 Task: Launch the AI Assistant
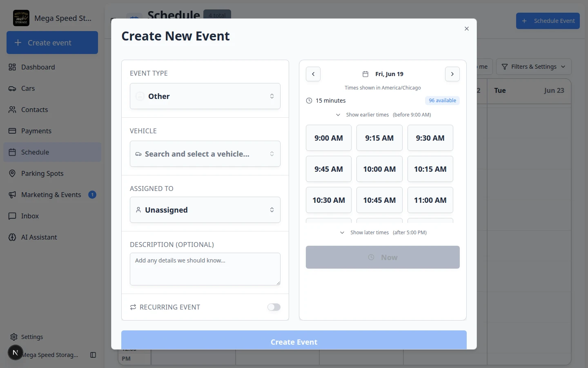[x=52, y=237]
